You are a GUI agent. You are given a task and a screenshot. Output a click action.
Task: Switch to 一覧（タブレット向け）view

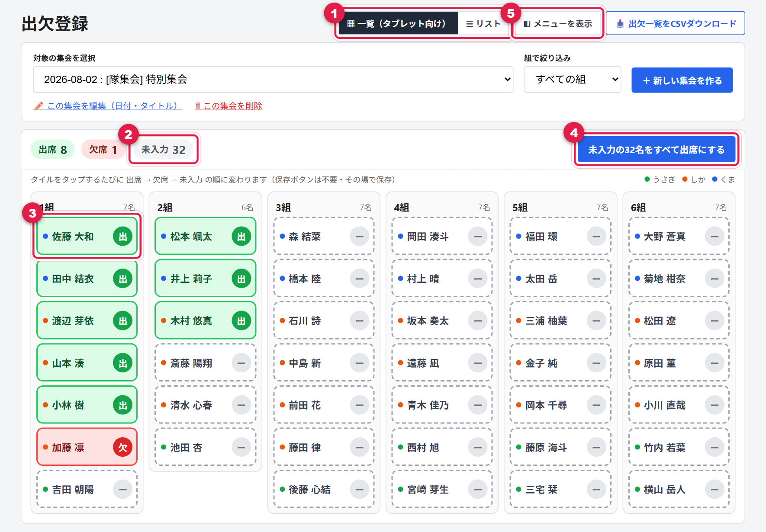(398, 23)
